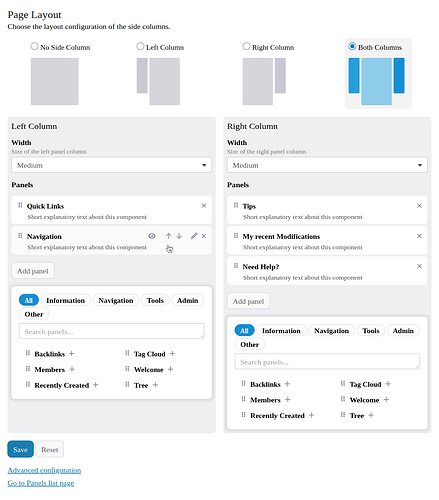The height and width of the screenshot is (500, 439).
Task: Select the Left Column layout option
Action: (x=140, y=46)
